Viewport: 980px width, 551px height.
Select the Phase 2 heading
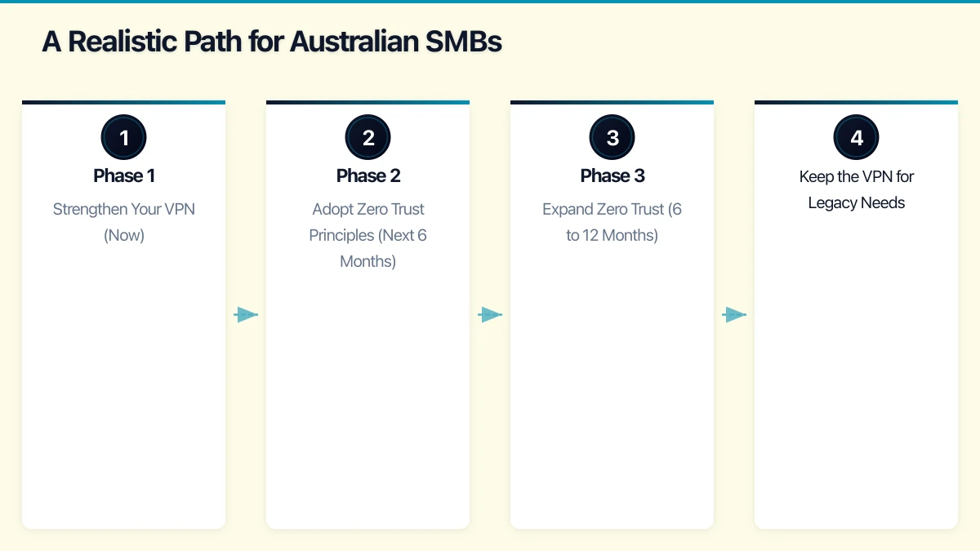367,176
